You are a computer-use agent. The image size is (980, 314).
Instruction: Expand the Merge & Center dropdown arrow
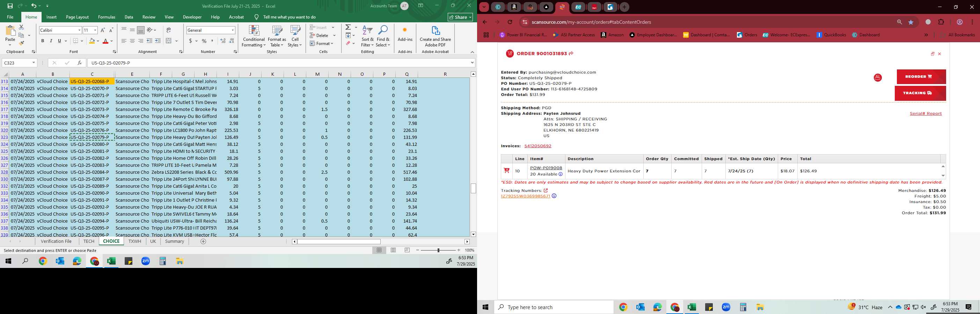click(176, 41)
